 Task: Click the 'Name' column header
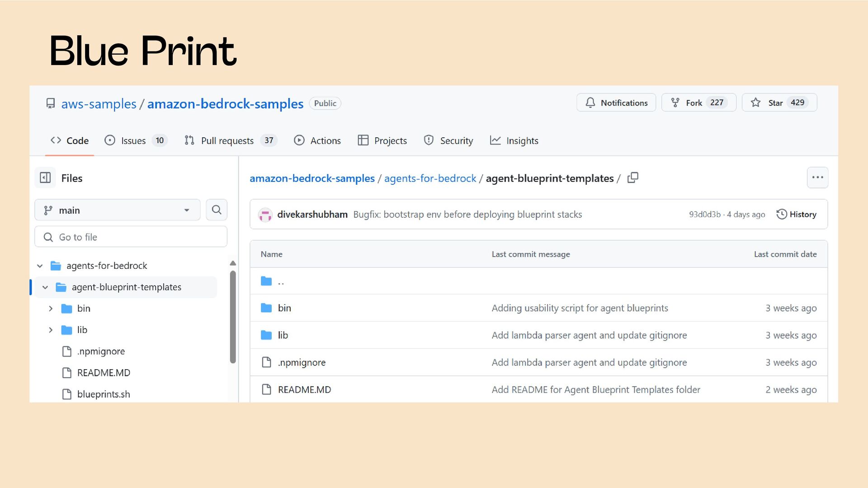click(271, 254)
